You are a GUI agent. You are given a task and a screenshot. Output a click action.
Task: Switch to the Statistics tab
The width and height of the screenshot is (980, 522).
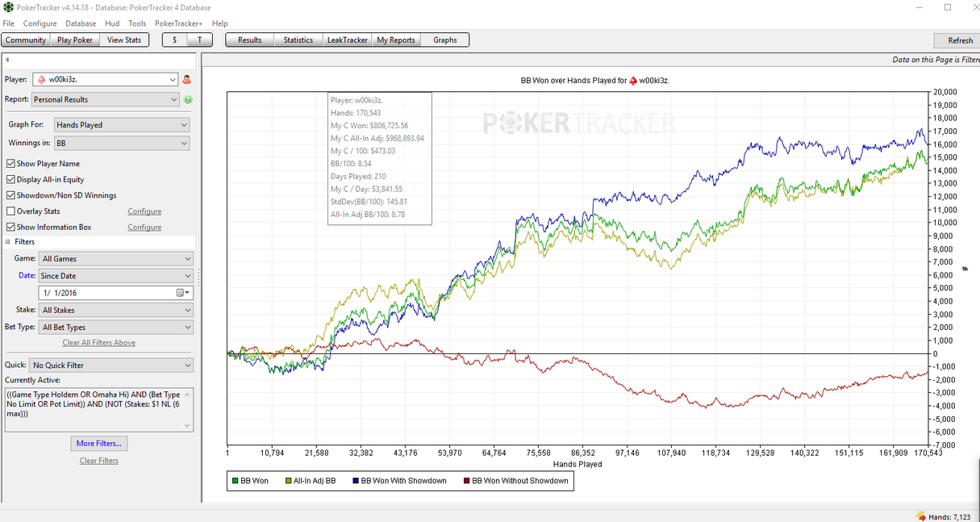pos(298,40)
